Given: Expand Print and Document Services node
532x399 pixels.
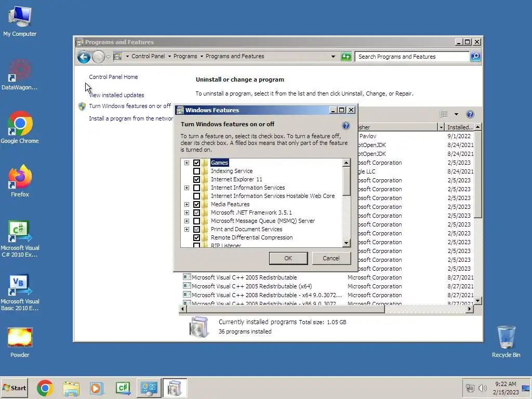Looking at the screenshot, I should 187,229.
